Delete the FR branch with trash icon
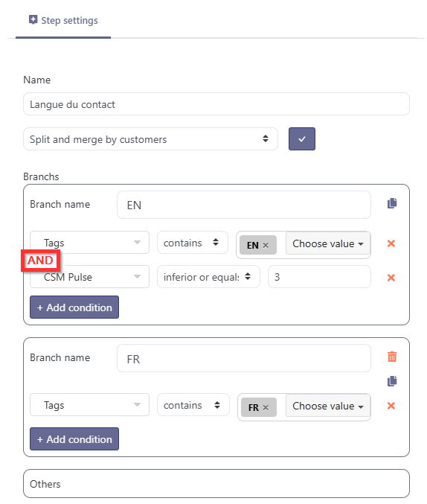427x504 pixels. 392,357
